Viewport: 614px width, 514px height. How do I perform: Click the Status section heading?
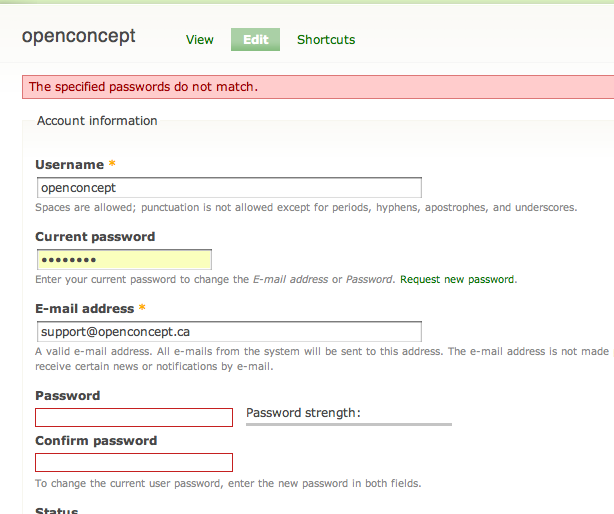pos(56,510)
